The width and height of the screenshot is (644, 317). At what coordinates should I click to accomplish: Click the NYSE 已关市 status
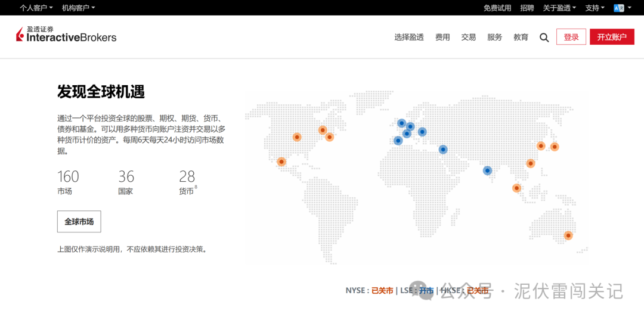click(x=369, y=291)
